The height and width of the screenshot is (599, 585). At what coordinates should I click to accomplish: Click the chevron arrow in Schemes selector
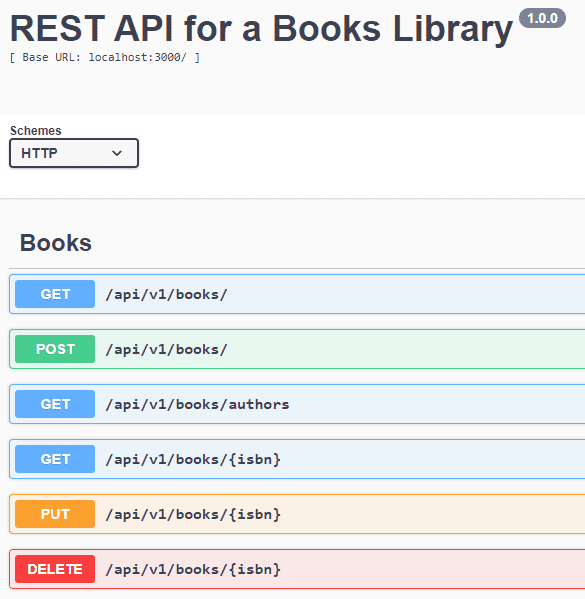pyautogui.click(x=117, y=153)
